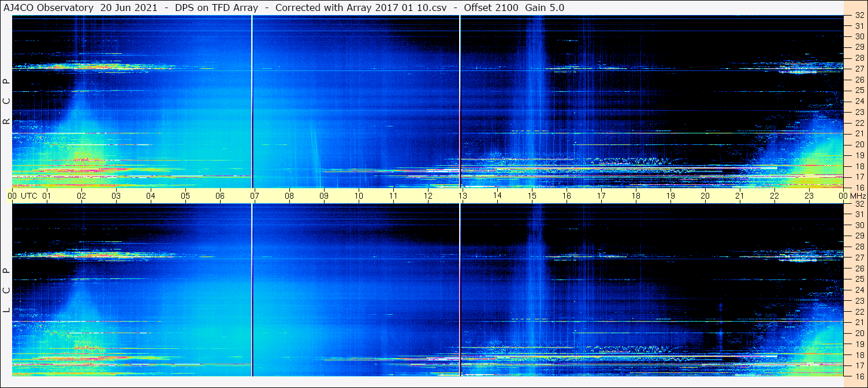The image size is (868, 388).
Task: Click the RCP label beside the upper spectrogram
Action: click(x=6, y=101)
